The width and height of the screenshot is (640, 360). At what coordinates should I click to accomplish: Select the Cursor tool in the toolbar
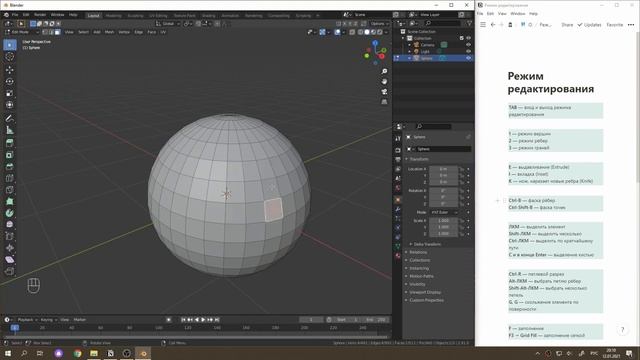[10, 57]
